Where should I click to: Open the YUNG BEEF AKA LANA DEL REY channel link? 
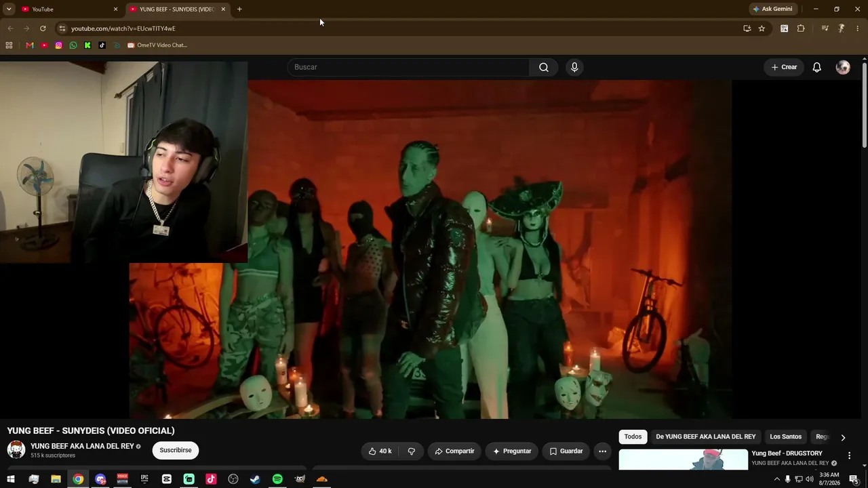coord(82,446)
